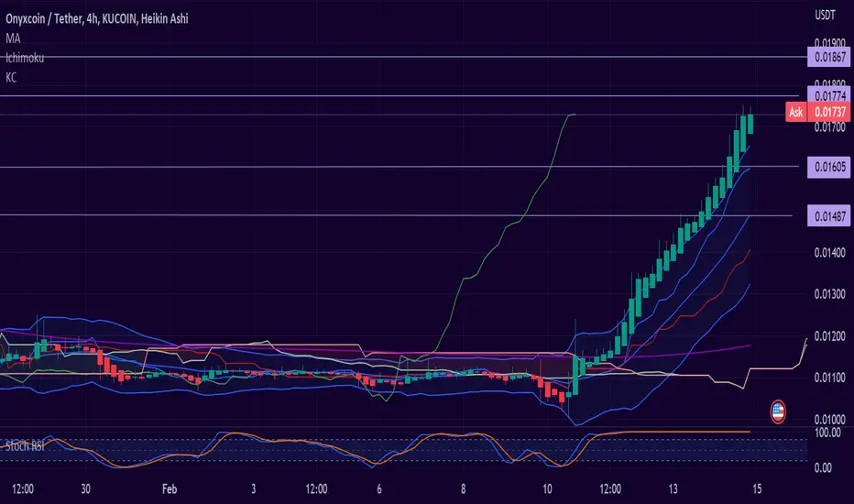Click the US flag economic event icon

point(778,412)
